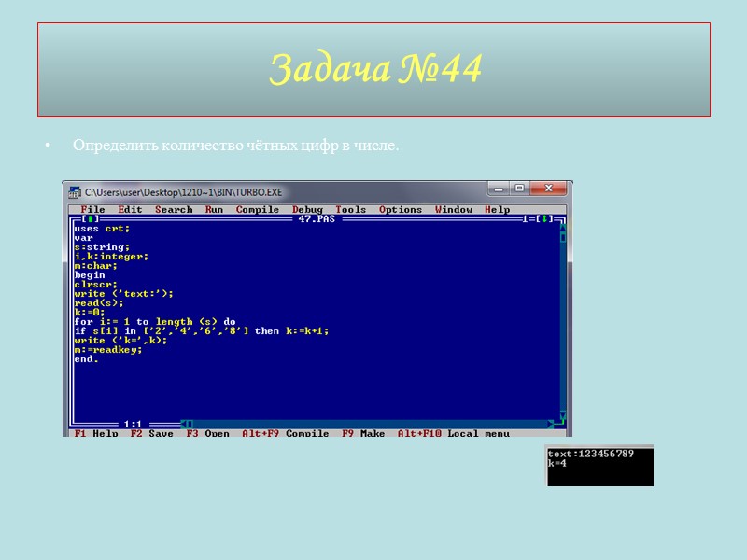Click the 'k:=0;' code line
The height and width of the screenshot is (560, 747).
[x=90, y=313]
